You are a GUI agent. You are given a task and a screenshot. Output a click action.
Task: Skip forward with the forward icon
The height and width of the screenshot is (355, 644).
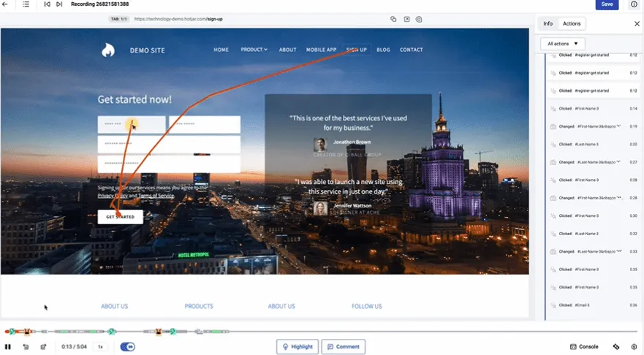[x=43, y=347]
